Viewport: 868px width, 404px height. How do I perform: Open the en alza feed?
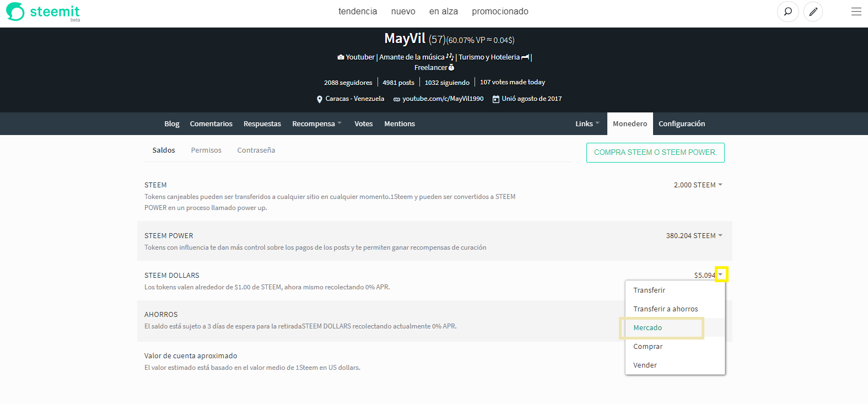(444, 12)
